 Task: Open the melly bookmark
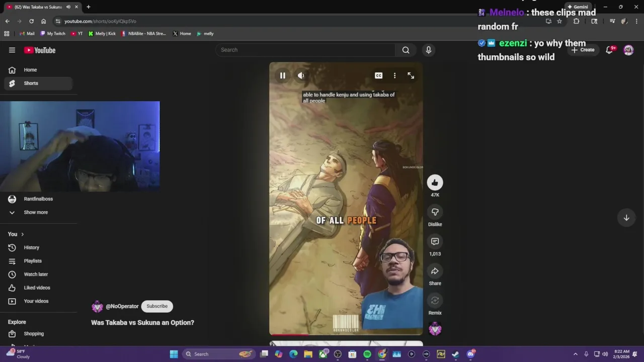click(205, 34)
